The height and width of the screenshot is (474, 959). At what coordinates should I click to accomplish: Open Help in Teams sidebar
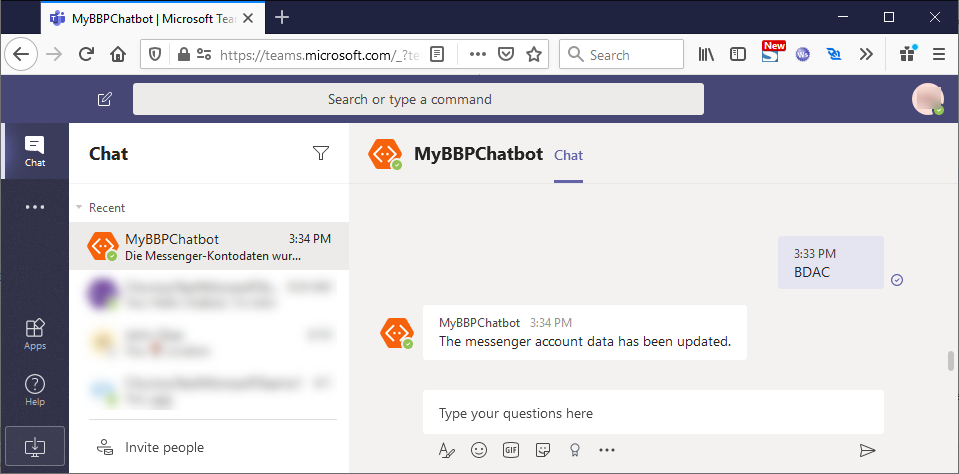tap(35, 390)
